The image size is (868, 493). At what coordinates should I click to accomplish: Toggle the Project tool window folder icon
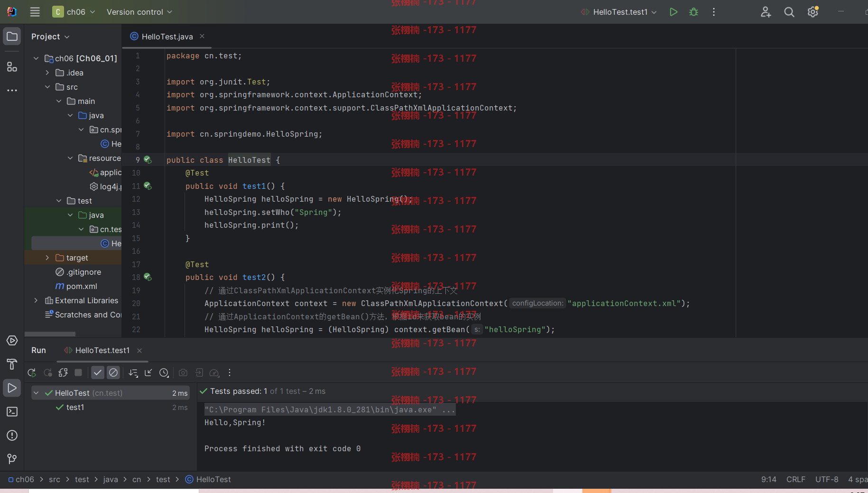point(12,37)
